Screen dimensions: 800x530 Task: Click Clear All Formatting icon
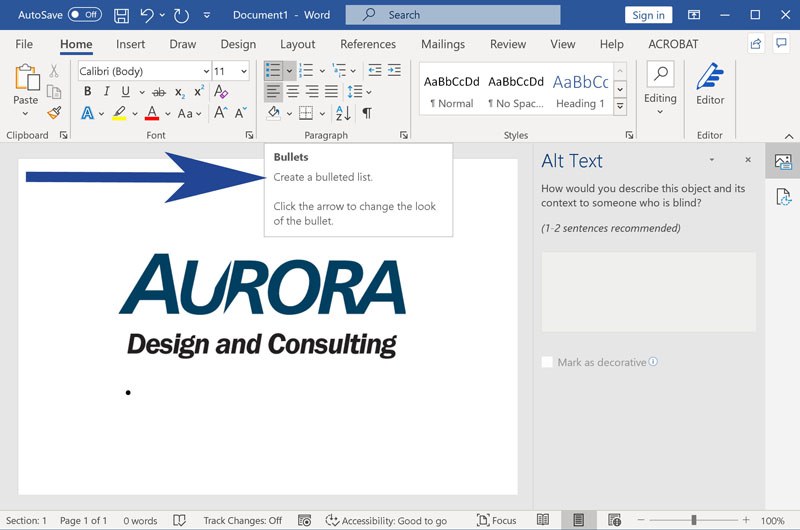221,92
